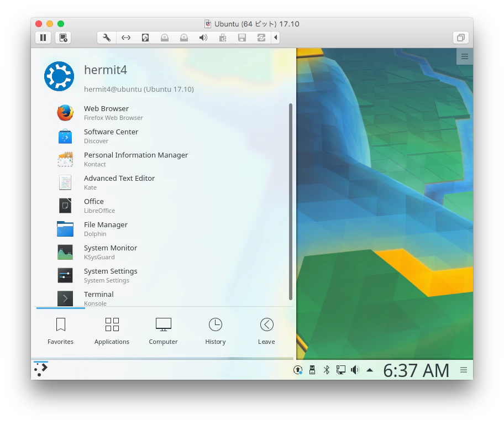Pause the virtual machine
504x424 pixels.
click(43, 38)
